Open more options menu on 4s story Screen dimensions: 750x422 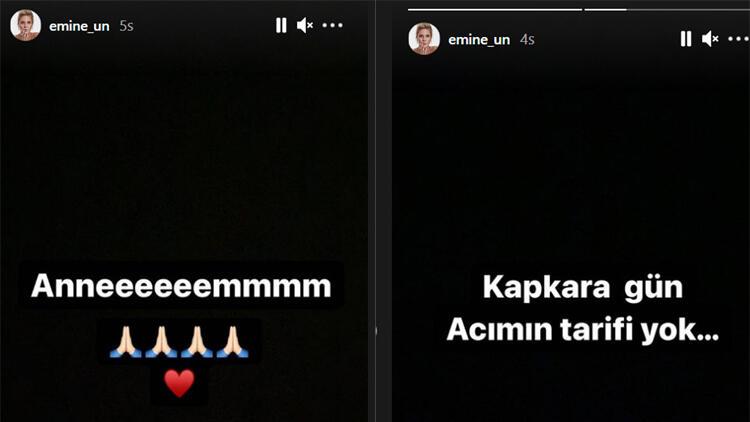pyautogui.click(x=739, y=39)
